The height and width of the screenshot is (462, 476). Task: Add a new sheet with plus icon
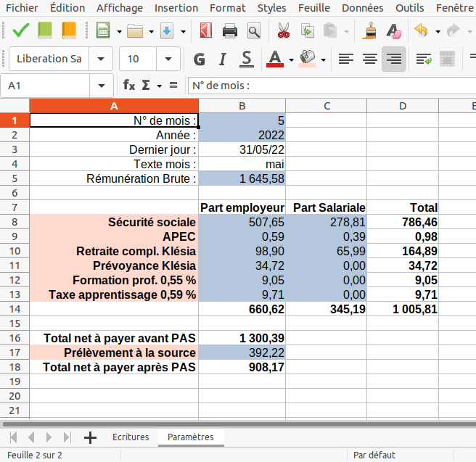coord(91,437)
